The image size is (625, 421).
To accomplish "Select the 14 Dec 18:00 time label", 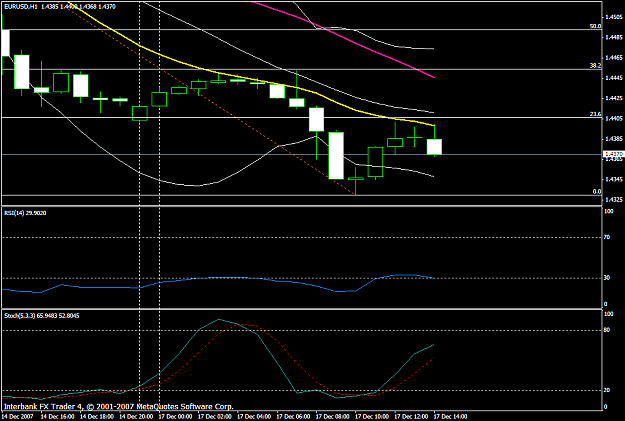I will (96, 417).
